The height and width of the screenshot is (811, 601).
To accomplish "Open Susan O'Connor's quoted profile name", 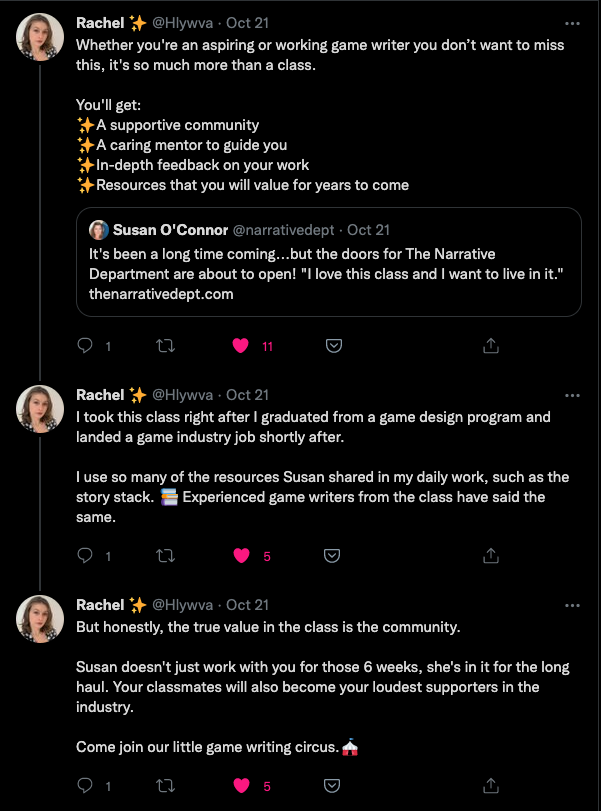I will [x=170, y=230].
